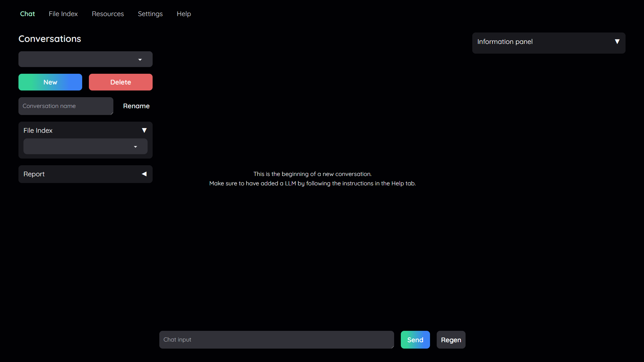
Task: Click the Regen button
Action: tap(451, 340)
